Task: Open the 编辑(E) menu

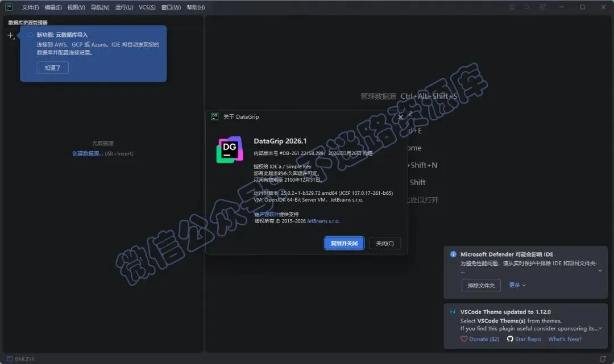Action: pyautogui.click(x=53, y=7)
